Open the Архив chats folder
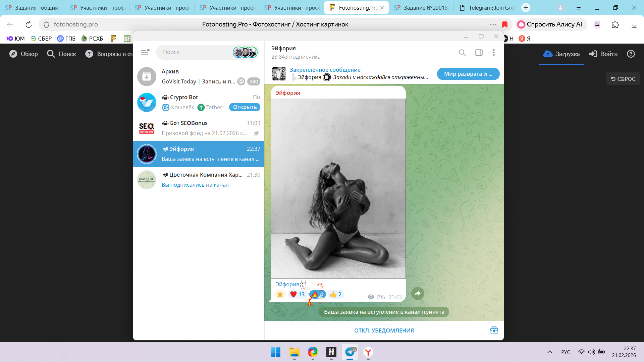Image resolution: width=644 pixels, height=362 pixels. click(199, 76)
